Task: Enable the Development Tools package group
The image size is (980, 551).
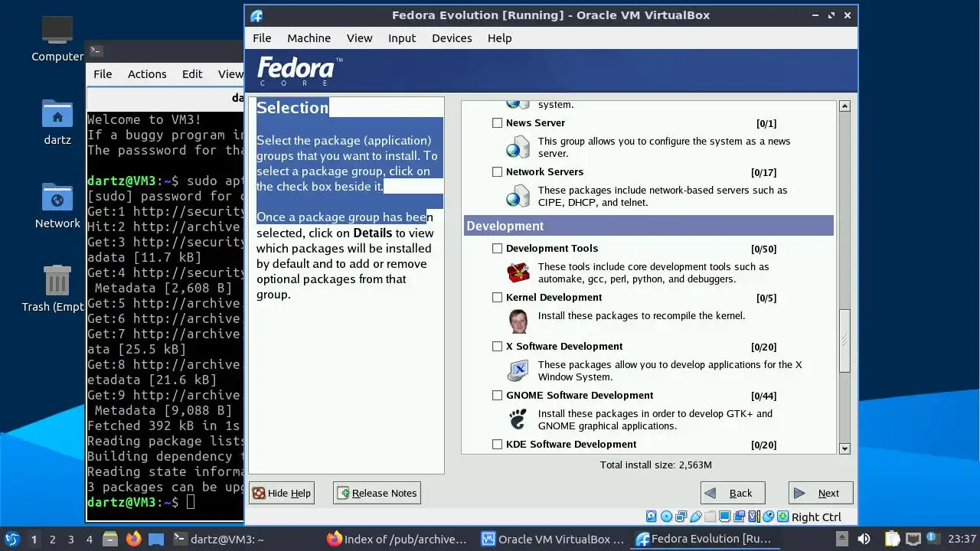Action: click(498, 248)
